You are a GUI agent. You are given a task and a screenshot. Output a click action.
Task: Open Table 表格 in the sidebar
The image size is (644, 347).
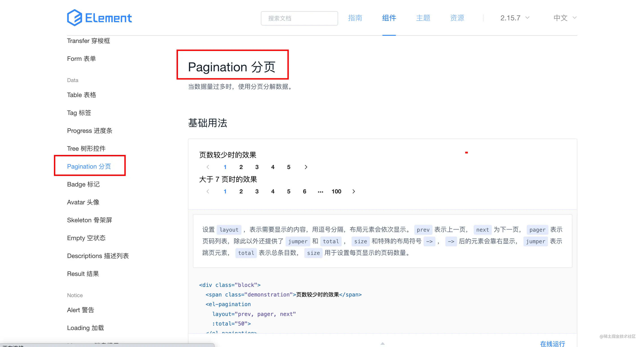coord(81,95)
